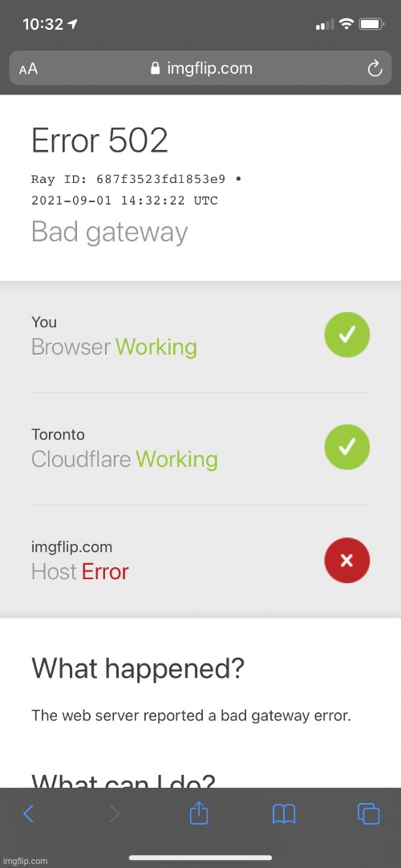Tap the Host Error status label

coord(80,572)
